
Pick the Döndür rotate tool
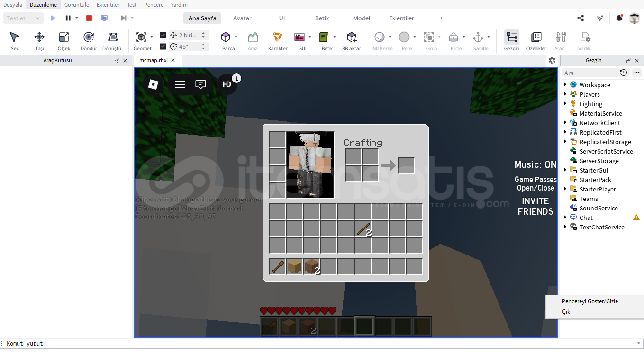(89, 41)
